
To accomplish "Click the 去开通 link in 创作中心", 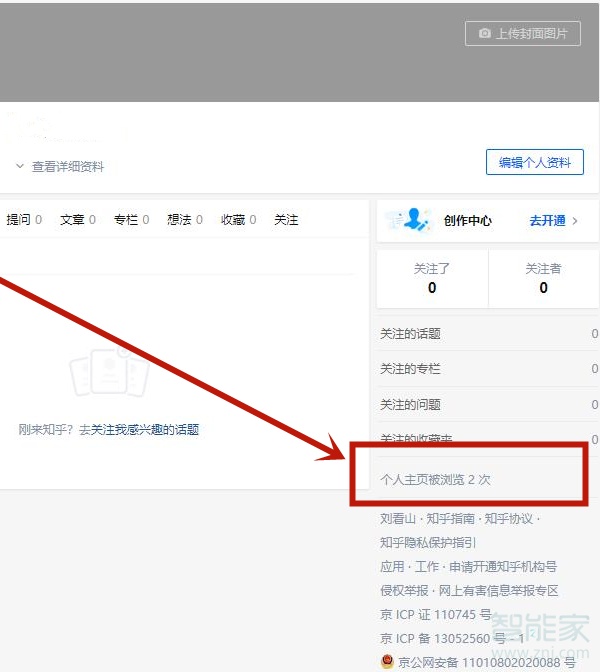I will pyautogui.click(x=547, y=221).
